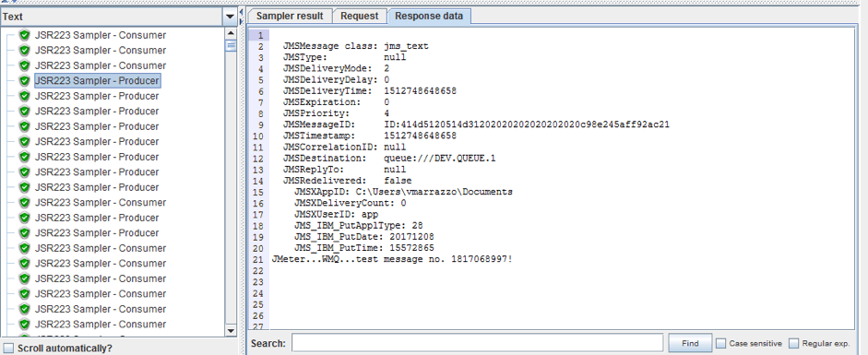868x355 pixels.
Task: Click the 'JMSDeliveryMode: 2' line
Action: pos(336,68)
